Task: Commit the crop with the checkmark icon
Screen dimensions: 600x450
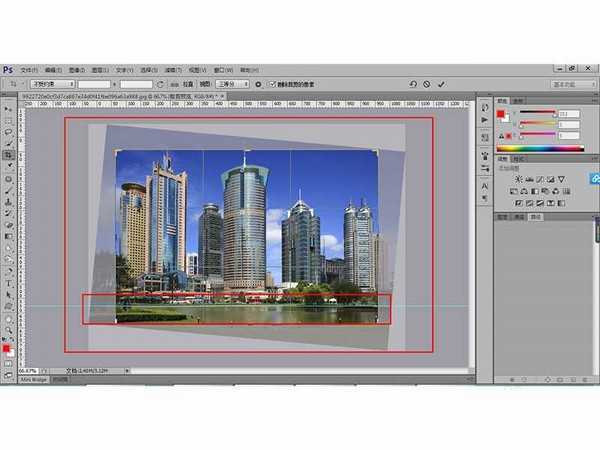Action: point(441,85)
